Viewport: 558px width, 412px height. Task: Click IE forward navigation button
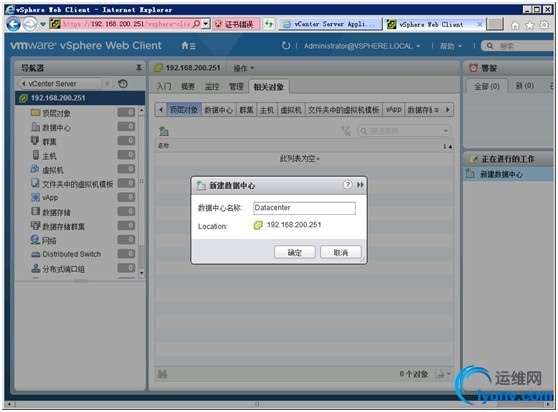click(x=30, y=24)
